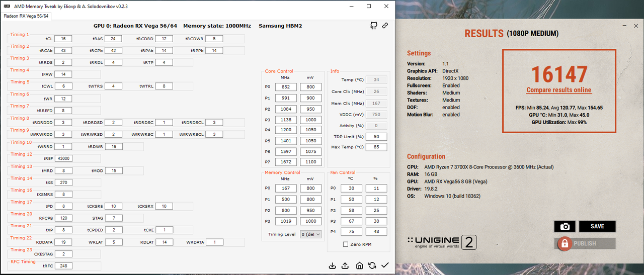Viewport: 644px width, 275px height.
Task: Click the tRRDL field
Action: [113, 62]
